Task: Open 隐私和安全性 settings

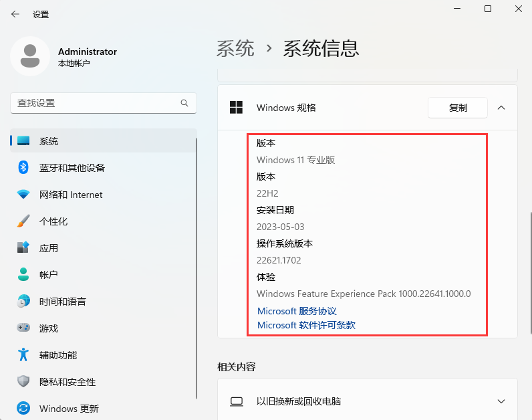Action: [x=104, y=381]
